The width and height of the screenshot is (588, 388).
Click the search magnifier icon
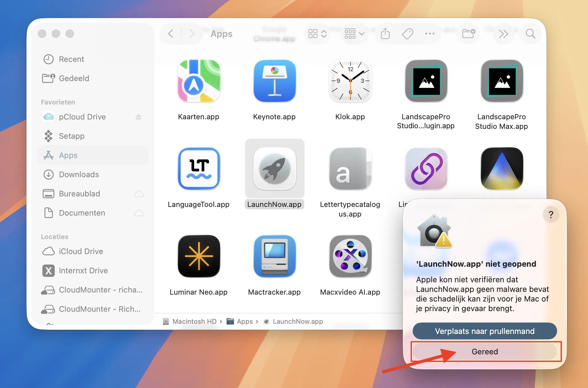point(530,34)
